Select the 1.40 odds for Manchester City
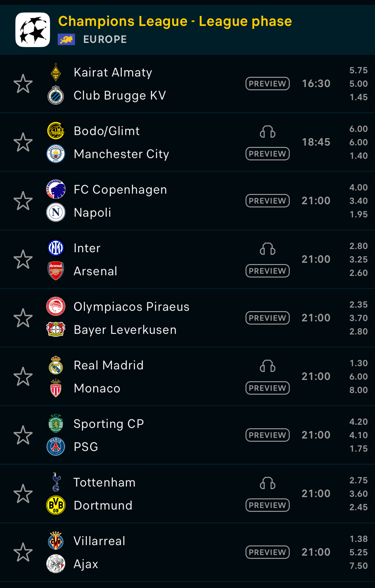Viewport: 375px width, 588px height. click(358, 156)
